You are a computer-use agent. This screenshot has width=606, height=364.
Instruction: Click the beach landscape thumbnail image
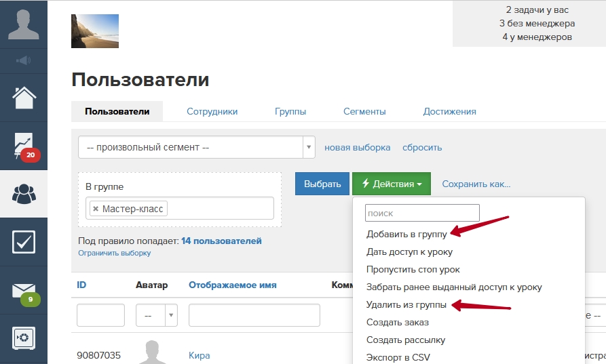point(94,31)
